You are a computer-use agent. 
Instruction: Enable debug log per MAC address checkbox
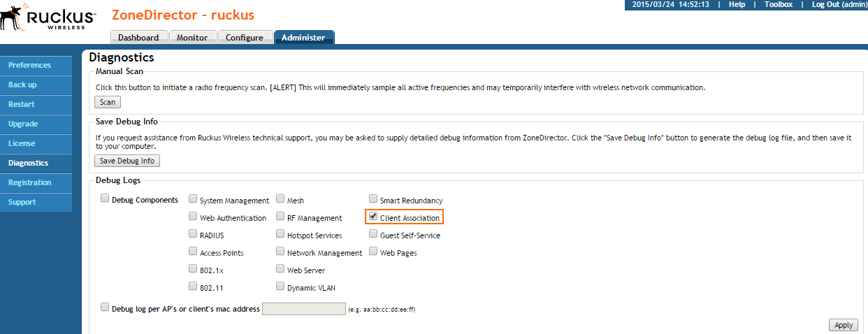[106, 307]
